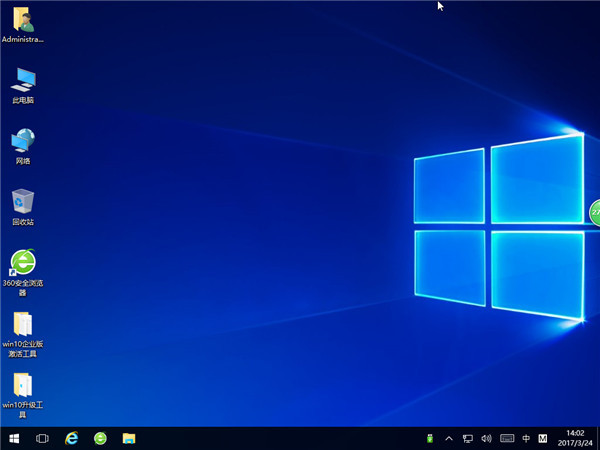Select the 360安全浏览器 desktop shortcut
The image size is (600, 450).
tap(23, 272)
